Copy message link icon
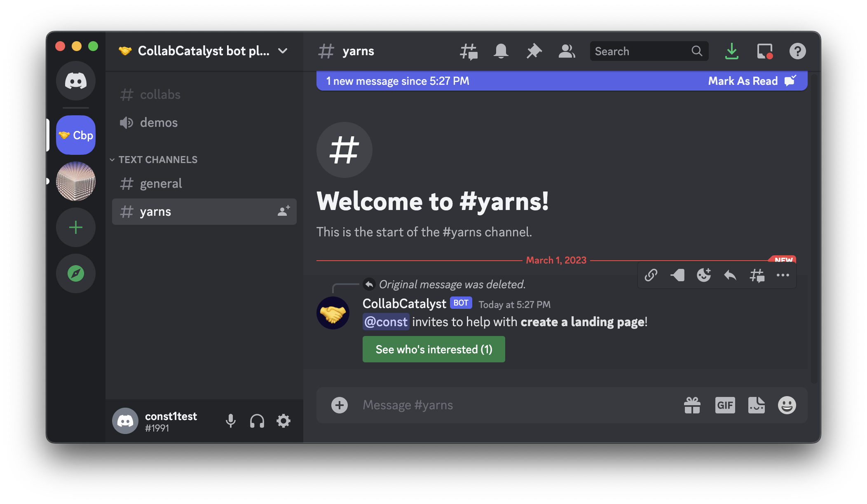Viewport: 867px width, 504px height. coord(651,275)
